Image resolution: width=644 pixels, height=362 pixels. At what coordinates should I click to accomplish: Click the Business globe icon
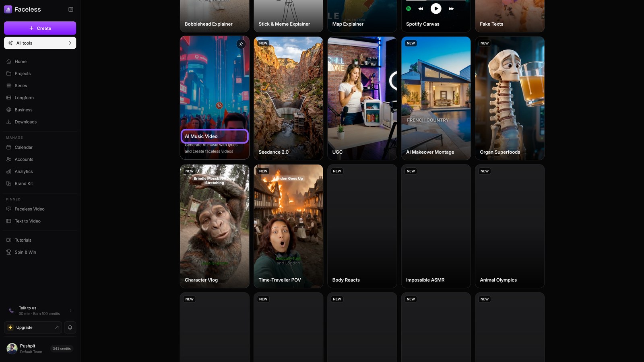9,110
